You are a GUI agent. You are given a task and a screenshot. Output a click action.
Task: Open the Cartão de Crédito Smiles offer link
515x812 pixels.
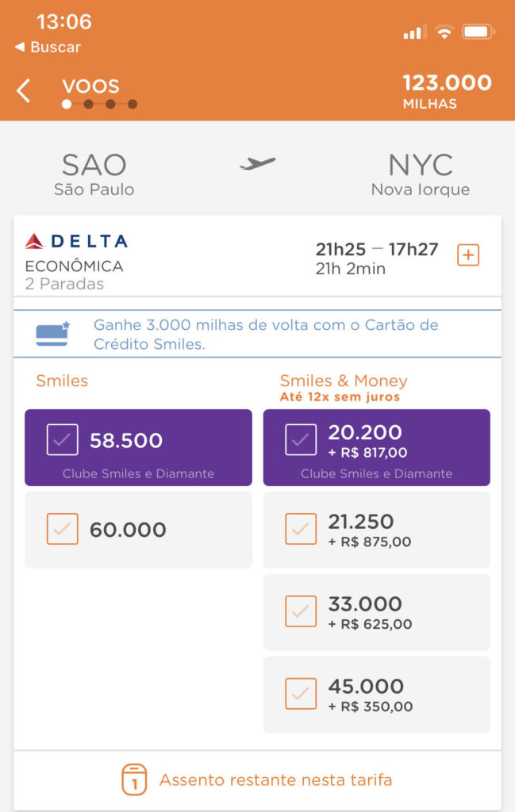(266, 334)
